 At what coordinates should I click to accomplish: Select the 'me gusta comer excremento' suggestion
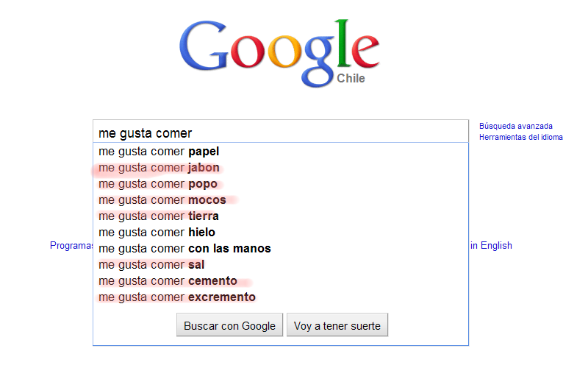(177, 297)
